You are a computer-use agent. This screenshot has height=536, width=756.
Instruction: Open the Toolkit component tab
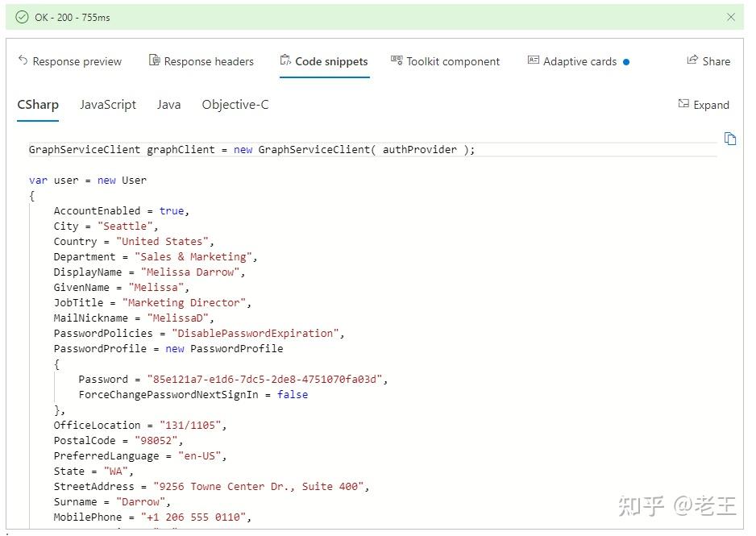(445, 61)
